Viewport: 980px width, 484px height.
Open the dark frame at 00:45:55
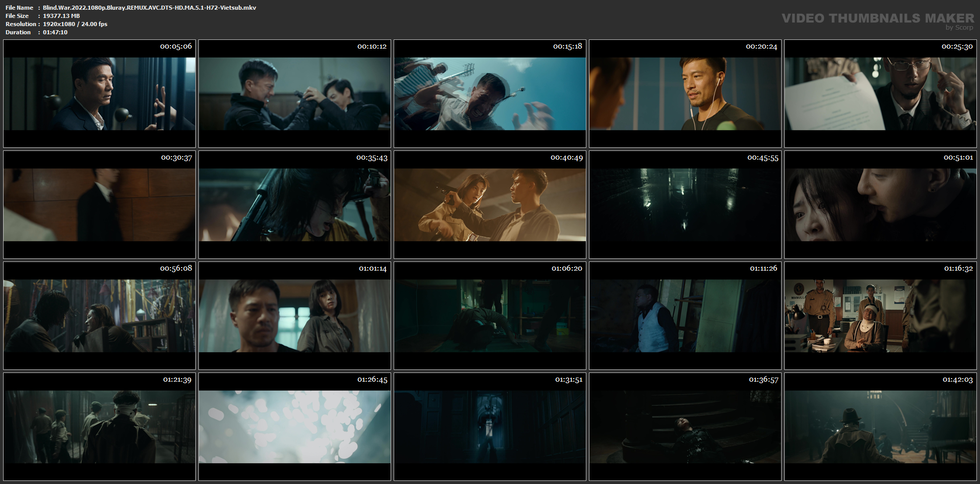pyautogui.click(x=685, y=205)
